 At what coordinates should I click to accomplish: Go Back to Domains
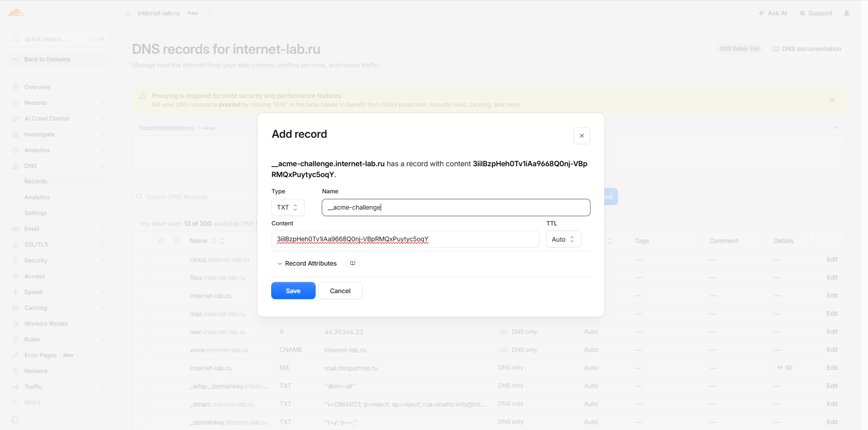[58, 59]
